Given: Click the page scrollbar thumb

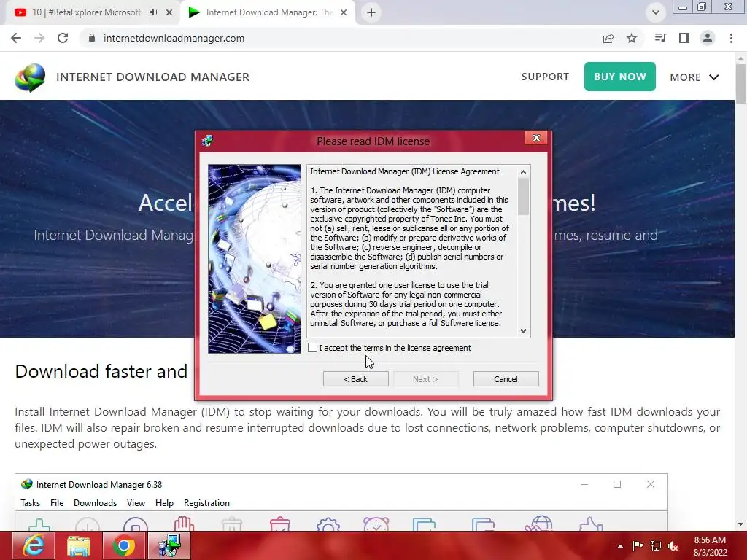Looking at the screenshot, I should tap(741, 83).
